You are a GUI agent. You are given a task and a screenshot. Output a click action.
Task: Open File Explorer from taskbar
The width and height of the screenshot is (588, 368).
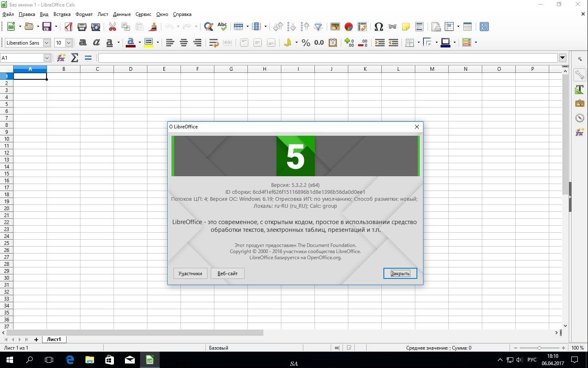(x=90, y=360)
